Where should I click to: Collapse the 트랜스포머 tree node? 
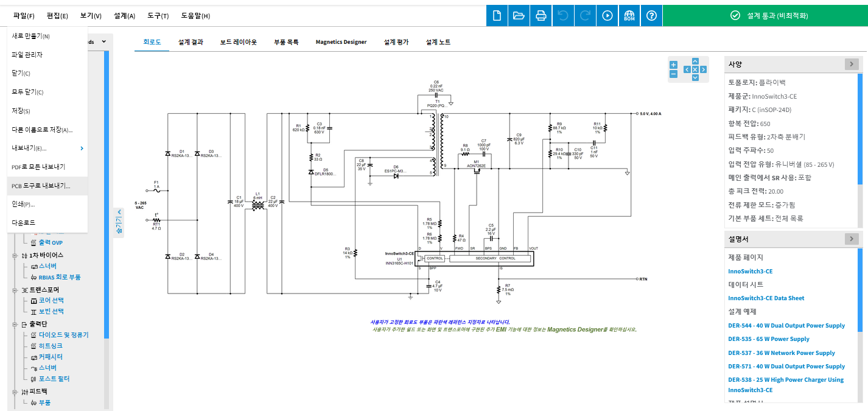click(15, 290)
